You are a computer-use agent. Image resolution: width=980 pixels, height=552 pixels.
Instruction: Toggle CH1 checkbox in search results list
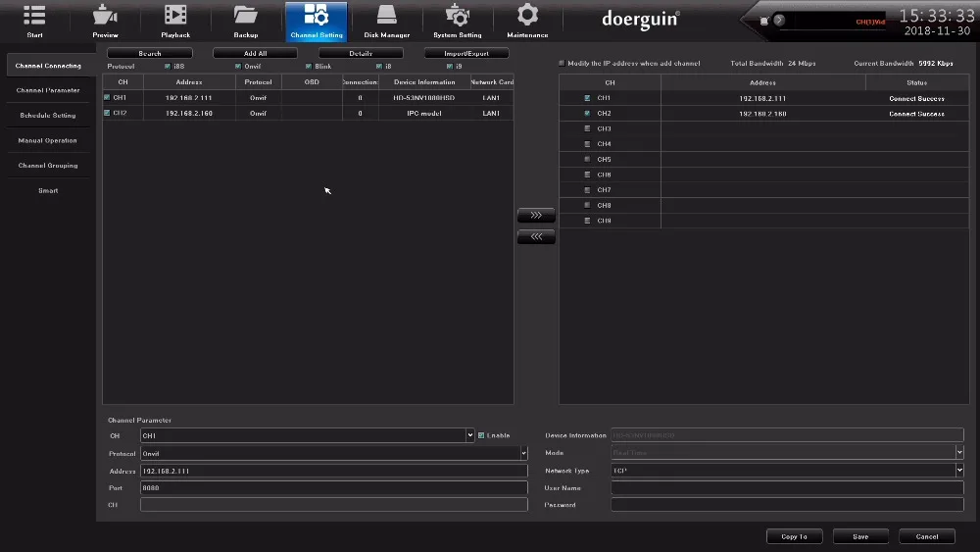[x=107, y=97]
